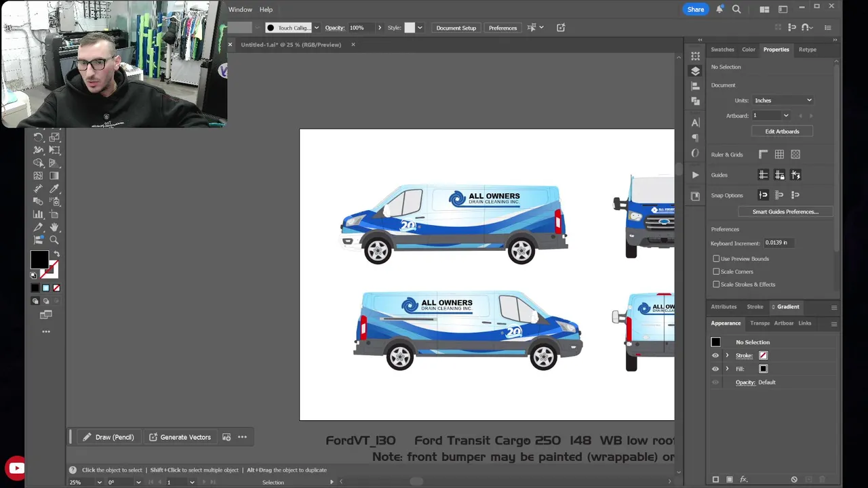
Task: Click the Keyboard Increment input field
Action: click(x=779, y=243)
